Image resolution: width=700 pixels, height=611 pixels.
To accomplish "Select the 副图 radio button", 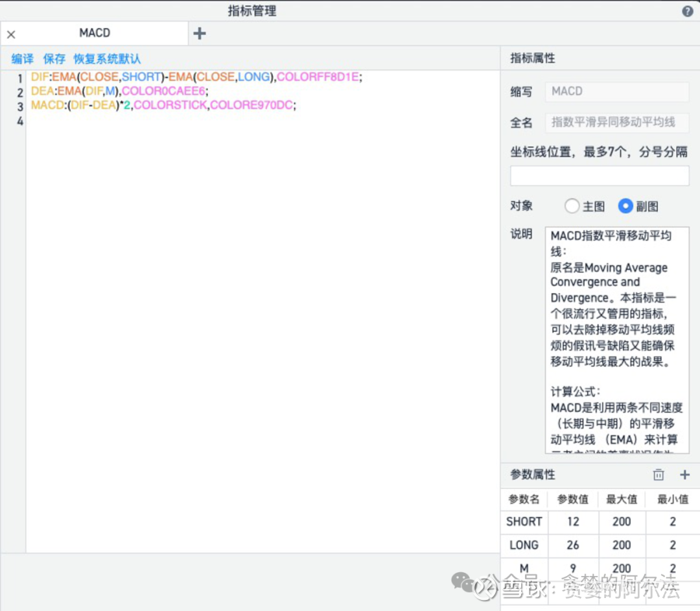I will [x=625, y=206].
